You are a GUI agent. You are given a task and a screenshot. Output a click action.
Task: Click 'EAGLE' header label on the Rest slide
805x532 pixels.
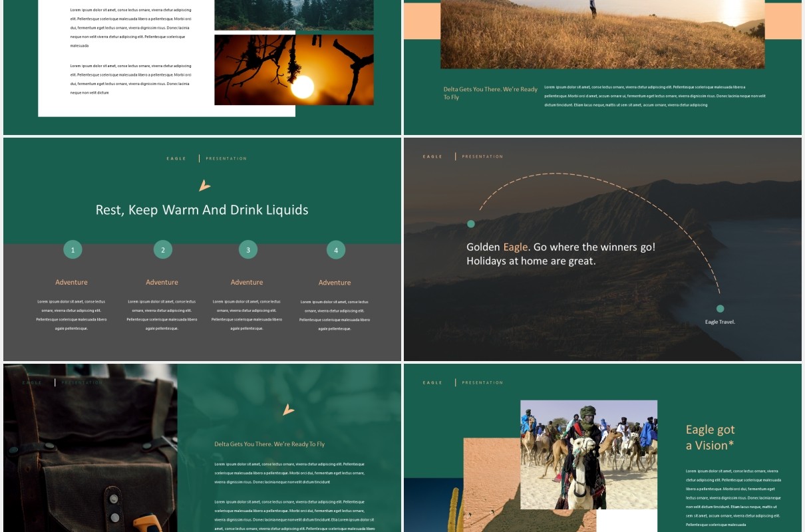[x=176, y=158]
